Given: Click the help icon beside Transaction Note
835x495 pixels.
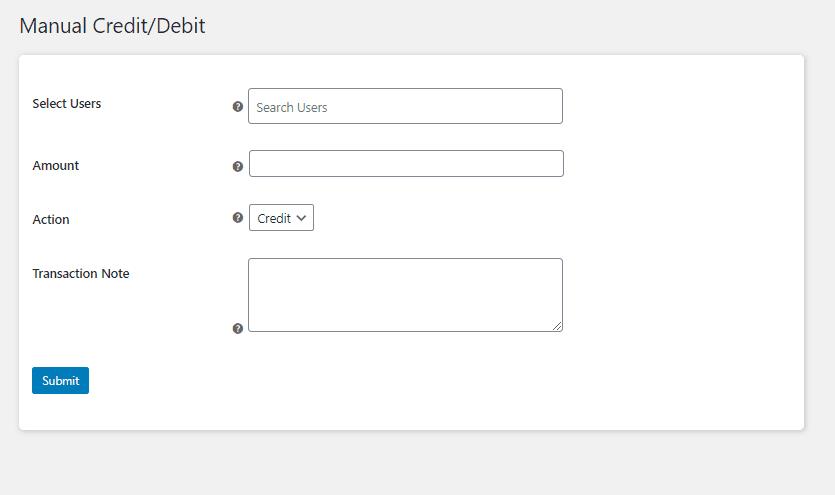Looking at the screenshot, I should [x=238, y=328].
